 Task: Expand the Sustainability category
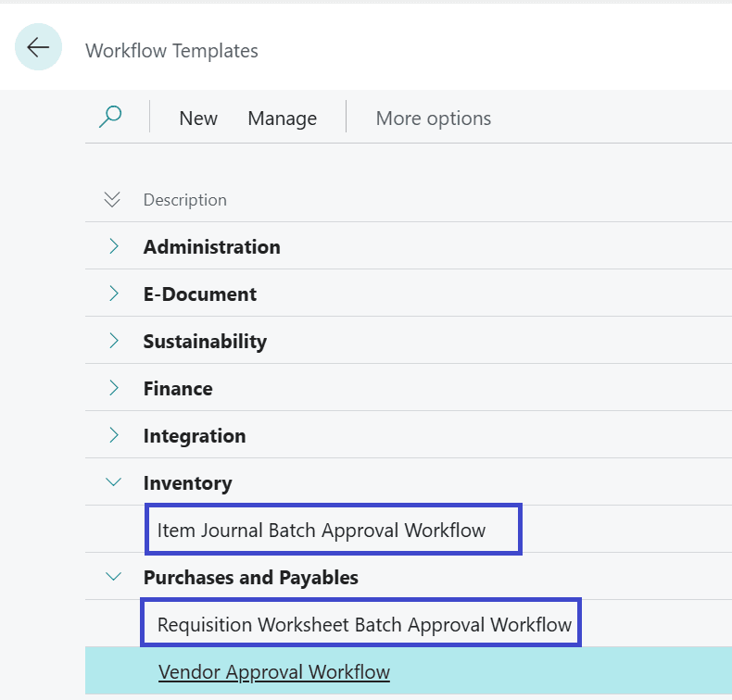click(x=114, y=341)
